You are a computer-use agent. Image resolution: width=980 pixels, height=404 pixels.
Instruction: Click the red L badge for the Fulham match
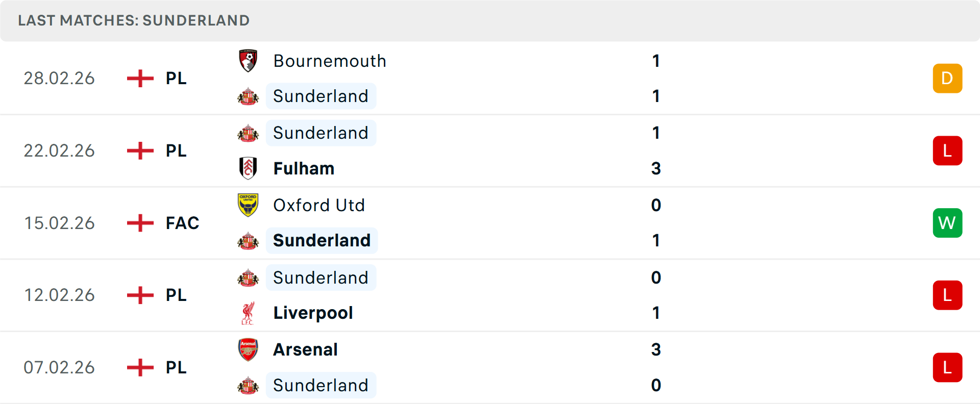tap(947, 150)
